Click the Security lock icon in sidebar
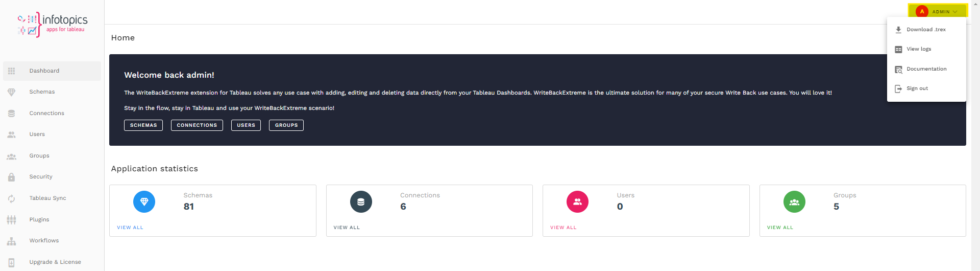 [11, 177]
